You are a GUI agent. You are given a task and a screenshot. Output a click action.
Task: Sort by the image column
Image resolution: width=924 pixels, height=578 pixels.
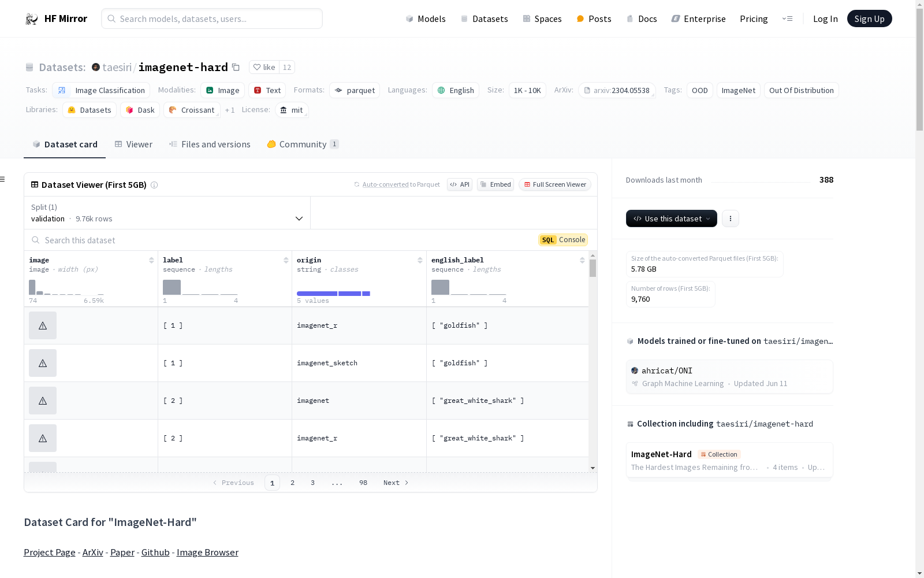pos(151,260)
